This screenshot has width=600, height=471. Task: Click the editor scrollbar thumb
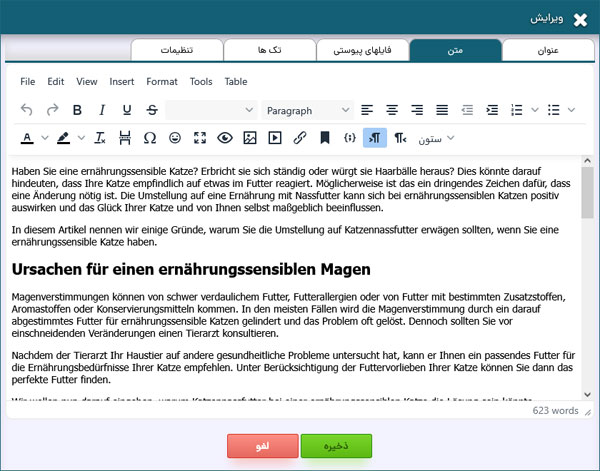(587, 192)
